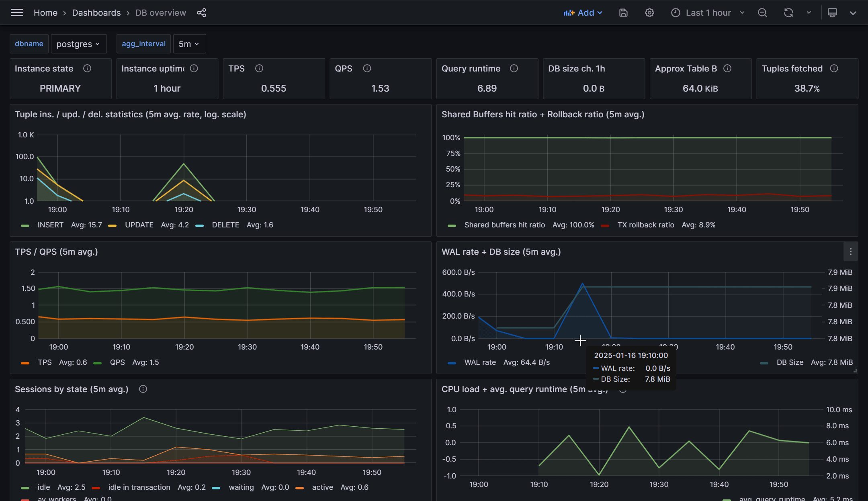Open the dbname postgres dropdown

click(x=78, y=44)
